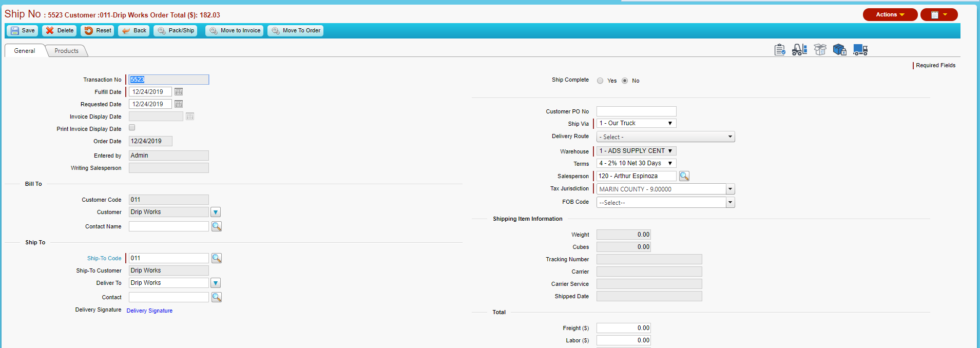Screen dimensions: 980x348
Task: Open the Fulfill Date calendar picker
Action: click(179, 92)
